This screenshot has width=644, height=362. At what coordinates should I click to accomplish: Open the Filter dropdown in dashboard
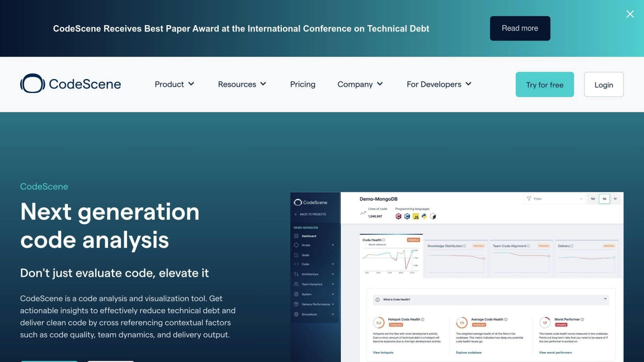[554, 199]
